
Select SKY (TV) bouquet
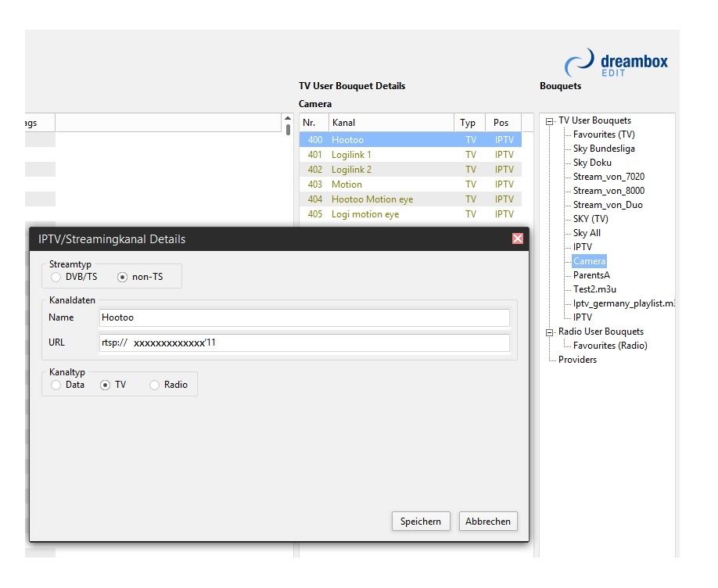591,219
